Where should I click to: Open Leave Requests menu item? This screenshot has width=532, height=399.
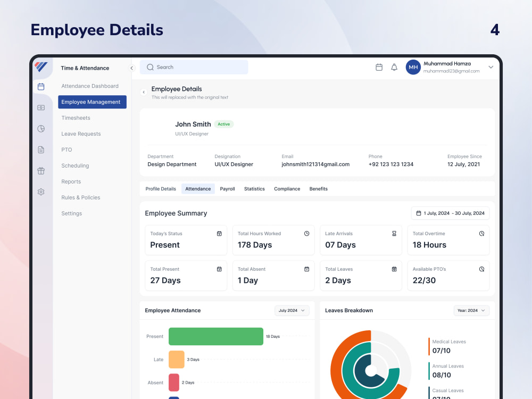81,134
